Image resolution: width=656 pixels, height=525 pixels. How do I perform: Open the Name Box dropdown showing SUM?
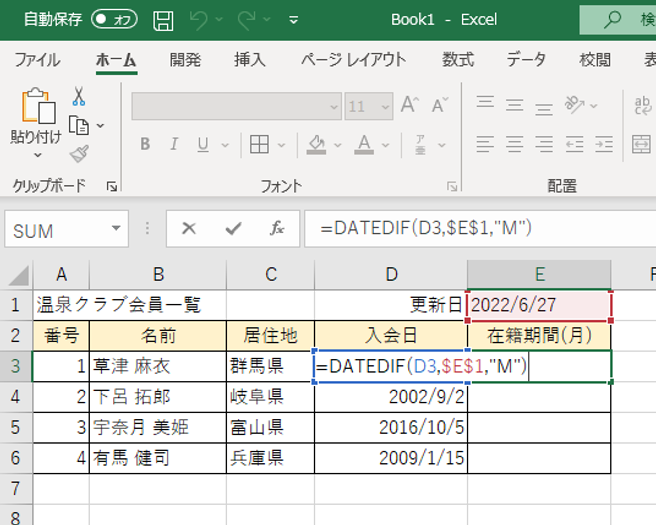(x=116, y=228)
